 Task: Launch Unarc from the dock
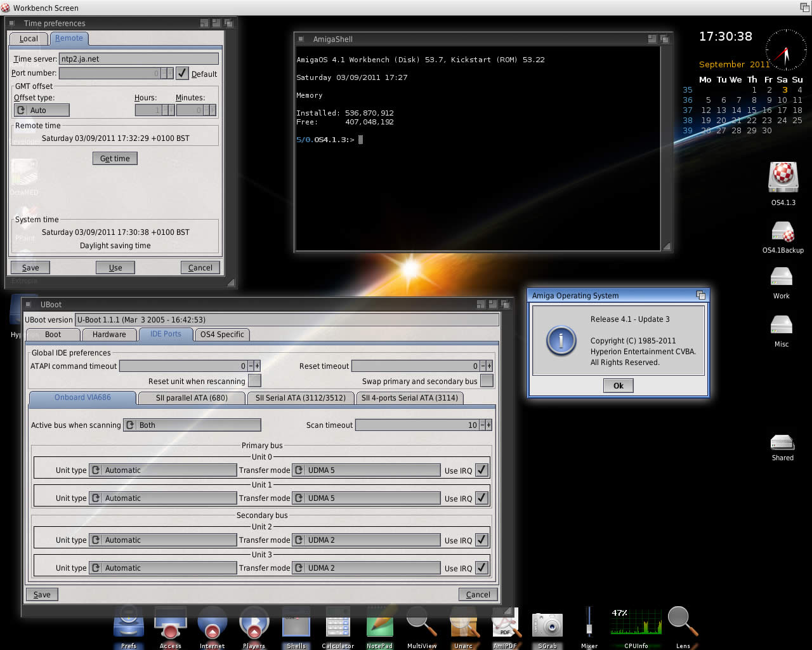[x=463, y=623]
